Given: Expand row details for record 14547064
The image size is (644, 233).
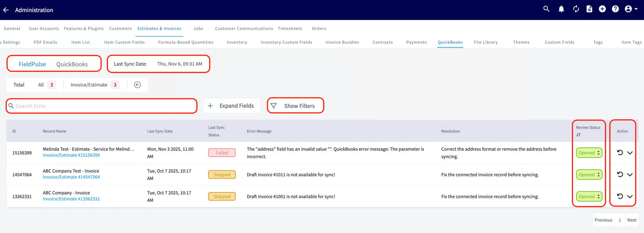Looking at the screenshot, I should click(630, 175).
